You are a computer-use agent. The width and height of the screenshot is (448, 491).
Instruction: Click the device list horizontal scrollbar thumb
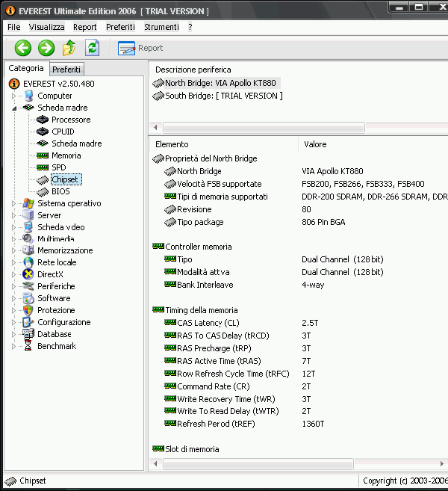(x=264, y=128)
